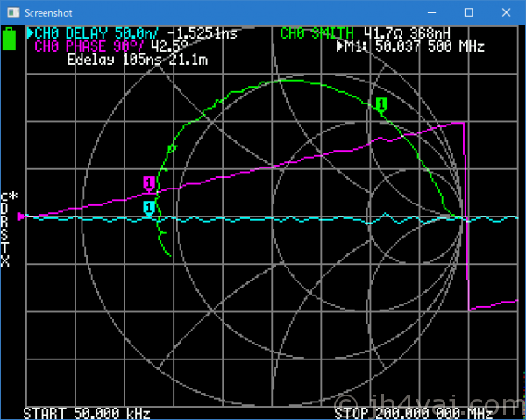Click the magenta phase trace marker 1
526x420 pixels.
[x=149, y=183]
